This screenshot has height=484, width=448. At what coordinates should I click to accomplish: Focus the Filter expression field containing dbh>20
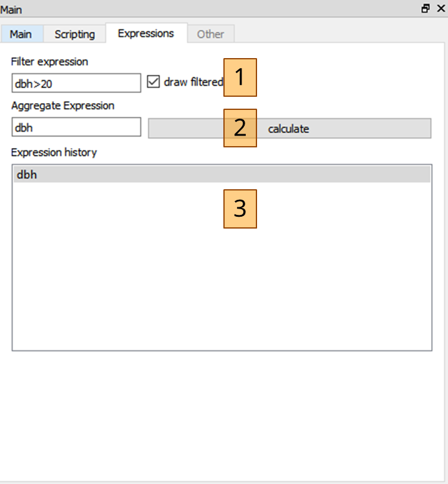pos(76,83)
